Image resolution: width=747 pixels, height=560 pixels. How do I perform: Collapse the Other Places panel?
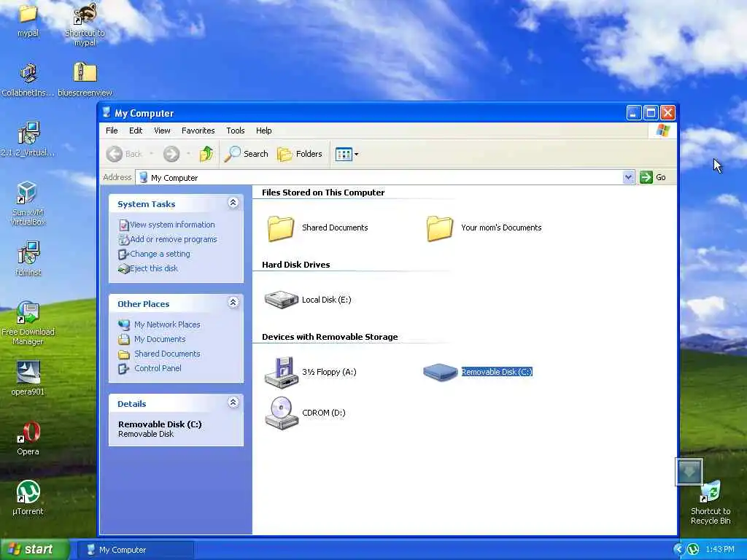(x=233, y=303)
